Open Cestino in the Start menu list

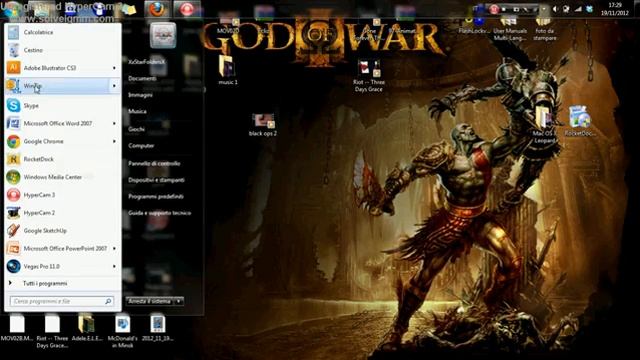pos(62,50)
